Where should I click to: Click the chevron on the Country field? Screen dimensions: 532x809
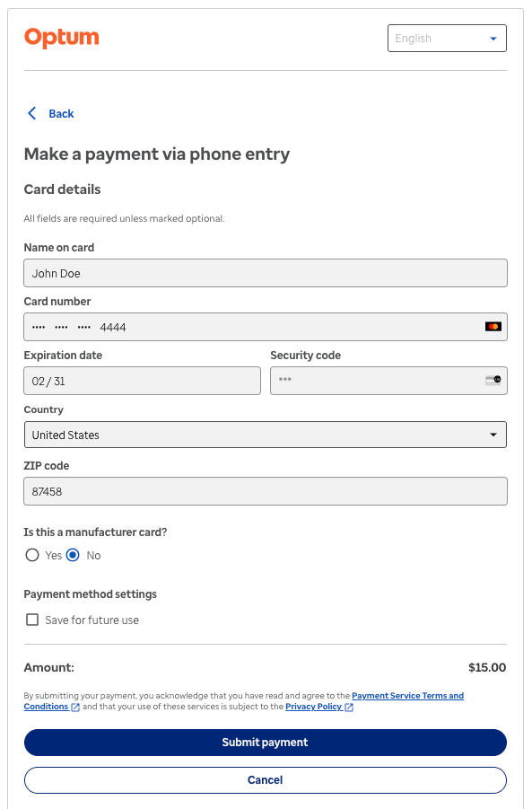click(x=493, y=435)
